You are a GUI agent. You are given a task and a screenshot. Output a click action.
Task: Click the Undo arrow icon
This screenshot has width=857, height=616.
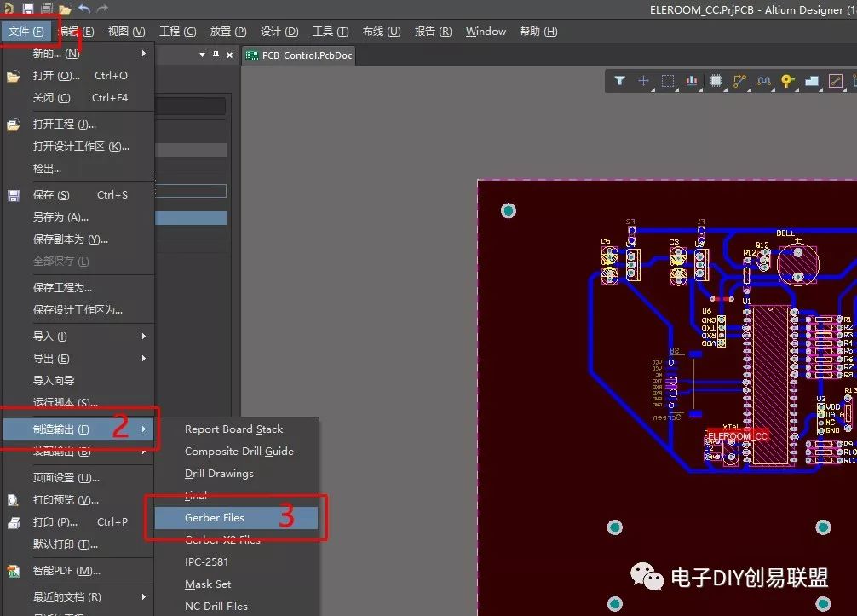point(84,9)
